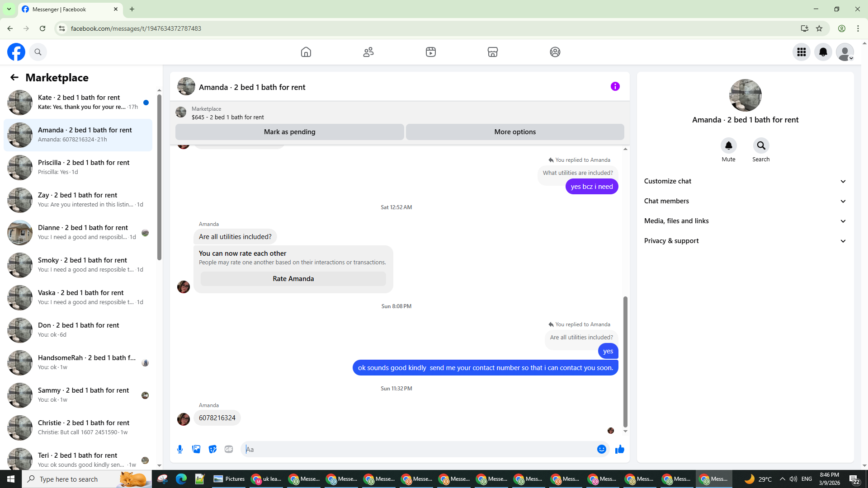Open Marketplace from the top navigation
The width and height of the screenshot is (868, 488).
click(x=493, y=52)
